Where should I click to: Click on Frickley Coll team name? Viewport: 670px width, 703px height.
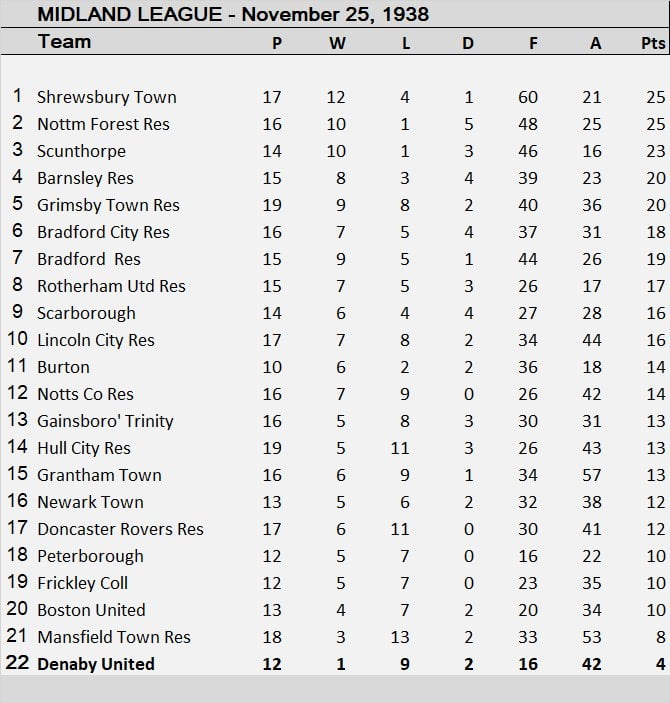[83, 583]
